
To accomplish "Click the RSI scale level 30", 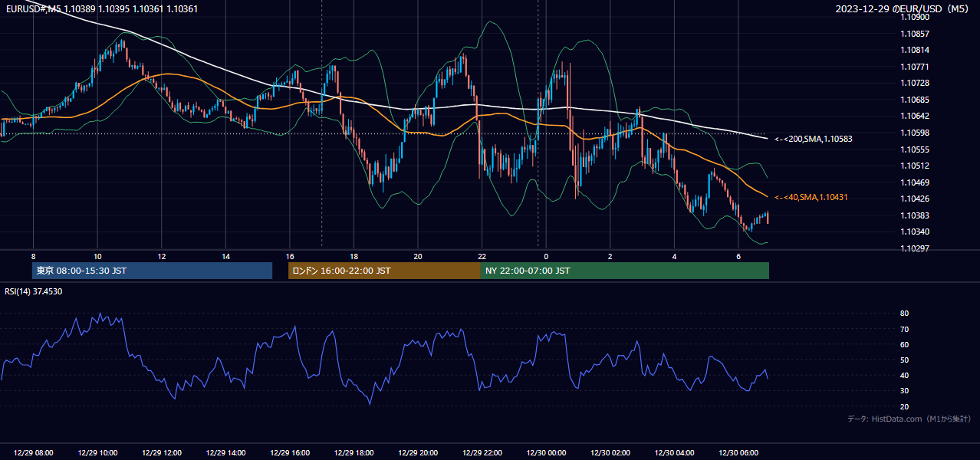I will (x=905, y=391).
